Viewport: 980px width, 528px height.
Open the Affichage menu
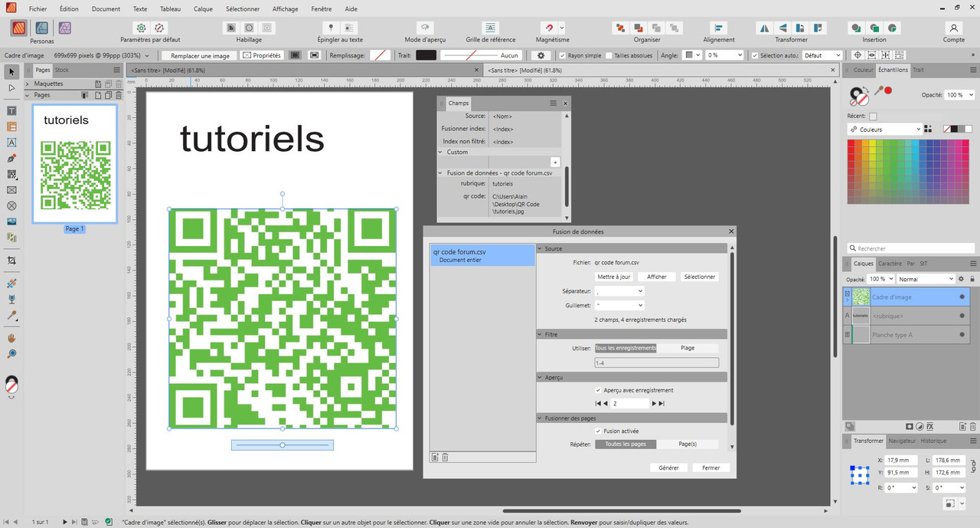(x=285, y=9)
